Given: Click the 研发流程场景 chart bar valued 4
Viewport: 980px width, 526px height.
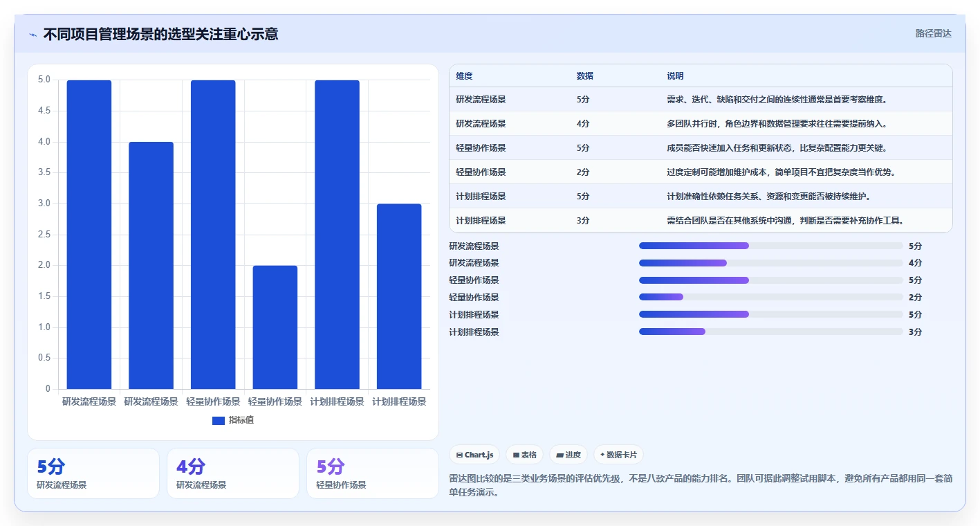Looking at the screenshot, I should 151,266.
